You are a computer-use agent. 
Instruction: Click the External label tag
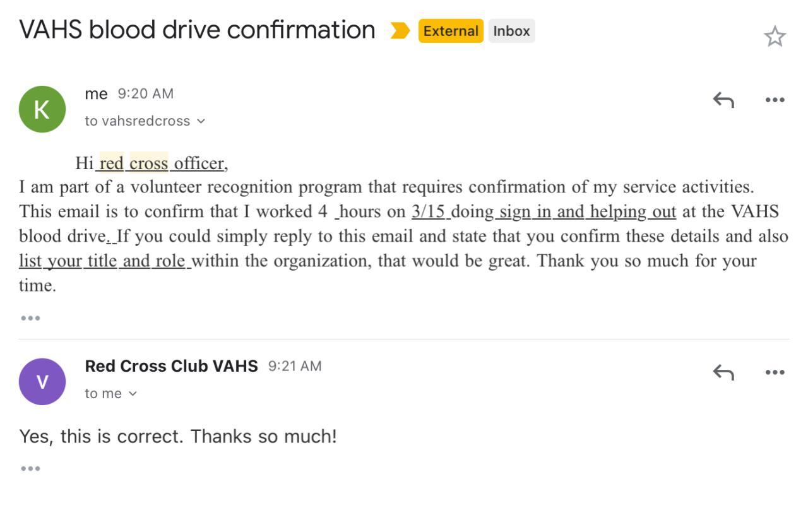click(x=451, y=31)
